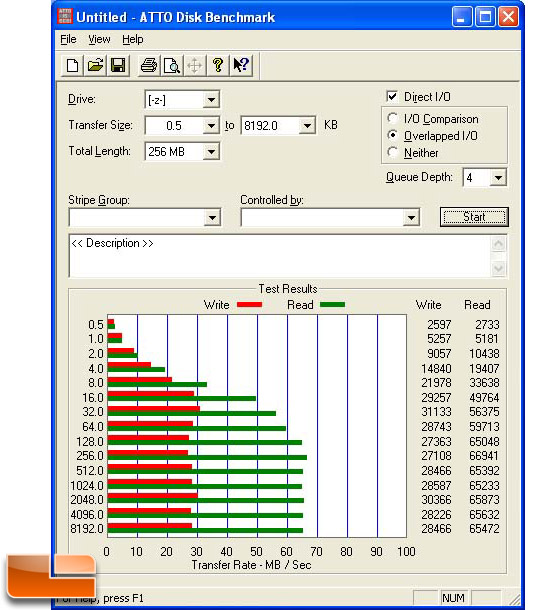Close the ATTO Disk Benchmark window
The height and width of the screenshot is (610, 550).
tap(508, 17)
